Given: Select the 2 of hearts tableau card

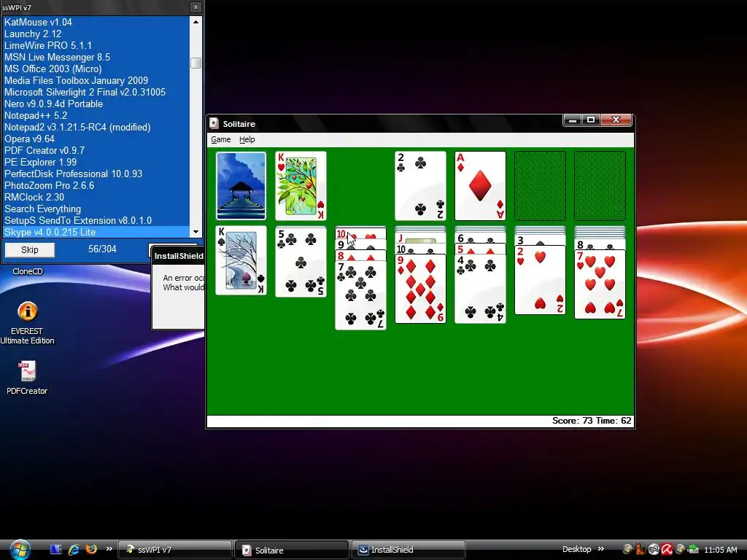Looking at the screenshot, I should coord(541,280).
